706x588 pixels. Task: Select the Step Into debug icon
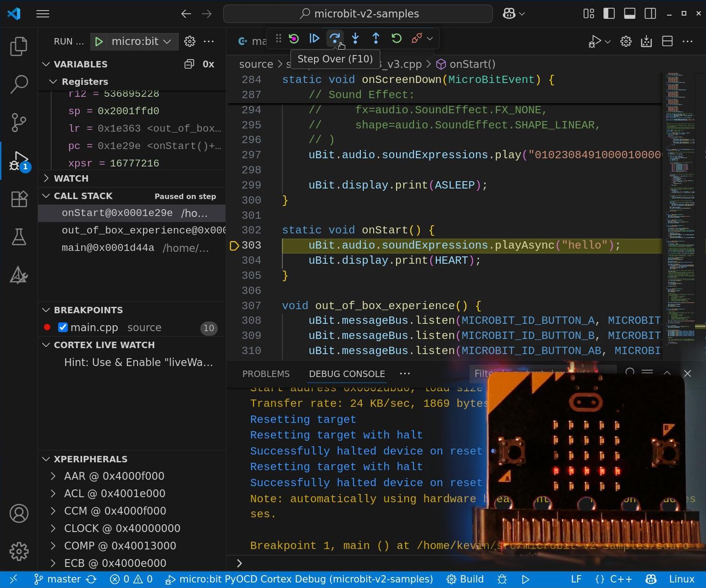pyautogui.click(x=355, y=39)
